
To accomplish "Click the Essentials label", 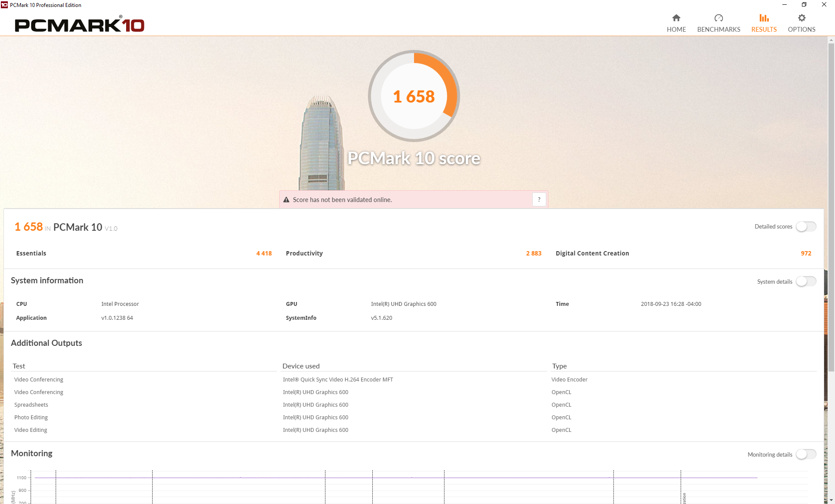I will click(x=31, y=253).
